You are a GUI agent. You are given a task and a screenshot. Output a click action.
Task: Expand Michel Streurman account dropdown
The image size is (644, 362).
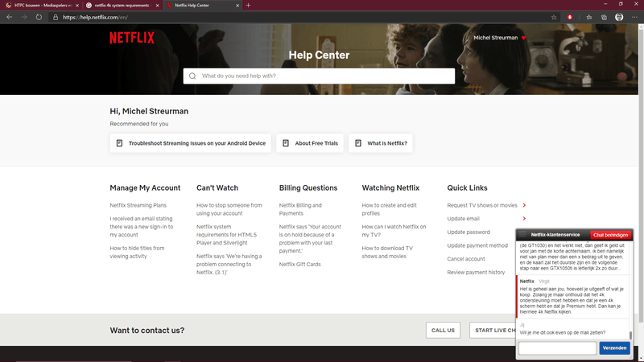tap(500, 38)
